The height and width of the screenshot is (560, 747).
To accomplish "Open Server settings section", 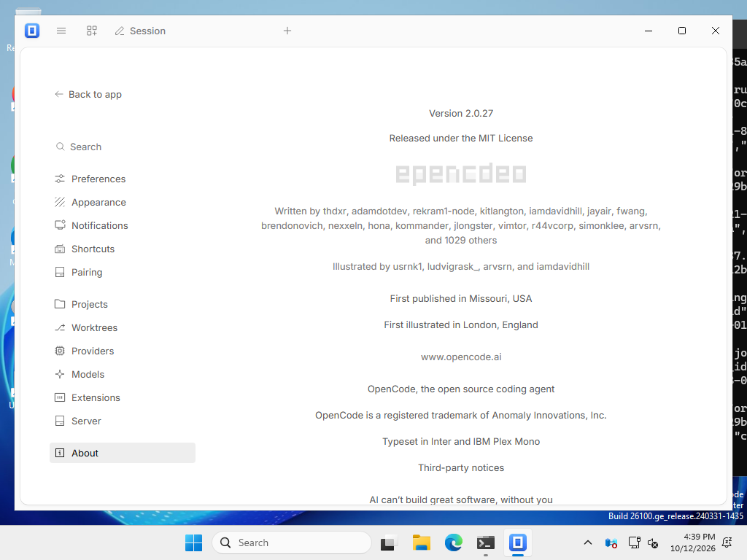I will 123,421.
